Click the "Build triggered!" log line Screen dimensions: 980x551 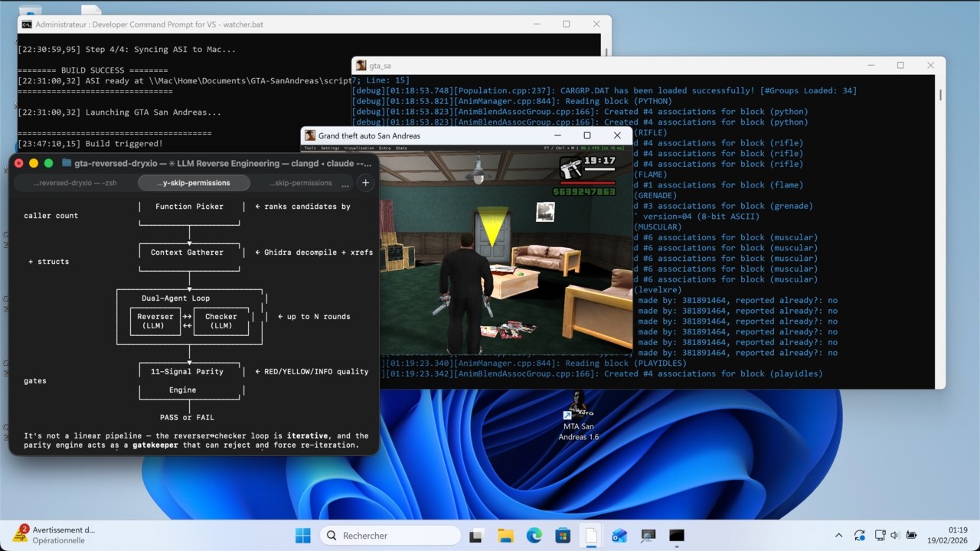(90, 143)
